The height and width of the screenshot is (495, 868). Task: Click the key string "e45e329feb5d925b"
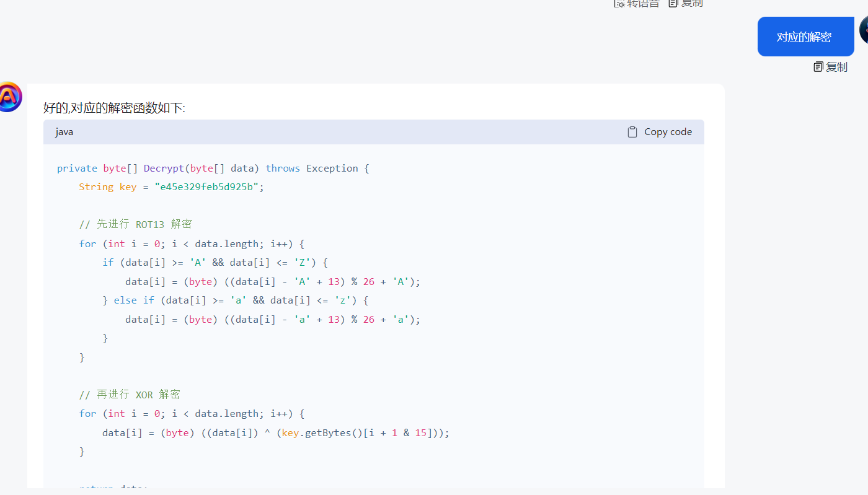point(206,187)
